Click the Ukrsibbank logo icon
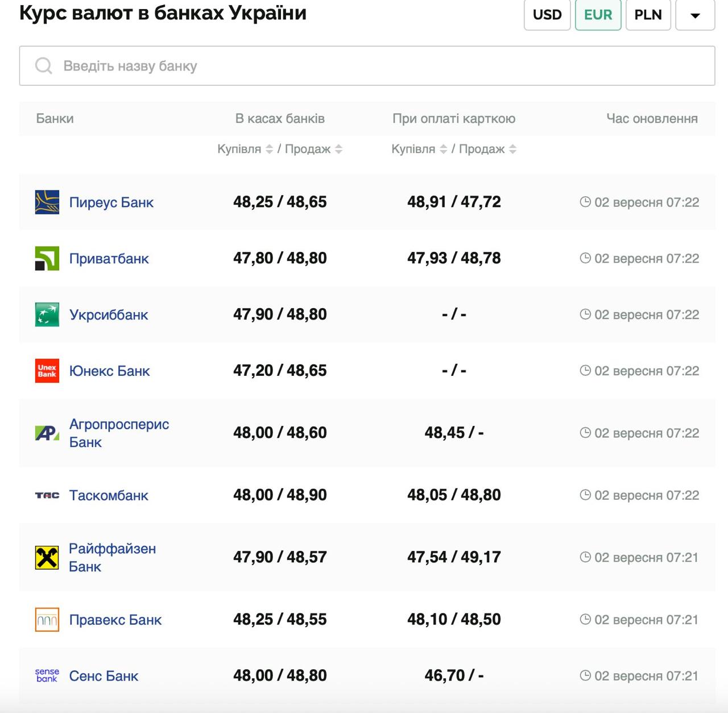The height and width of the screenshot is (713, 728). tap(47, 315)
